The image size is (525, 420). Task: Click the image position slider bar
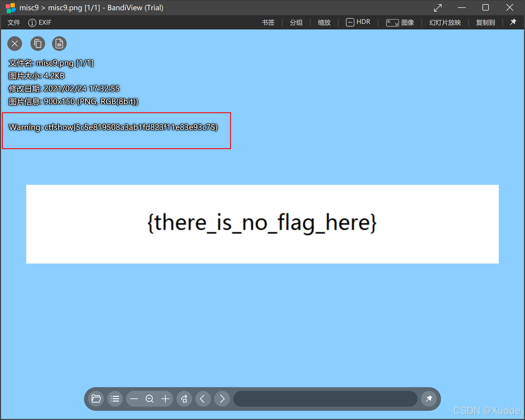tap(325, 399)
